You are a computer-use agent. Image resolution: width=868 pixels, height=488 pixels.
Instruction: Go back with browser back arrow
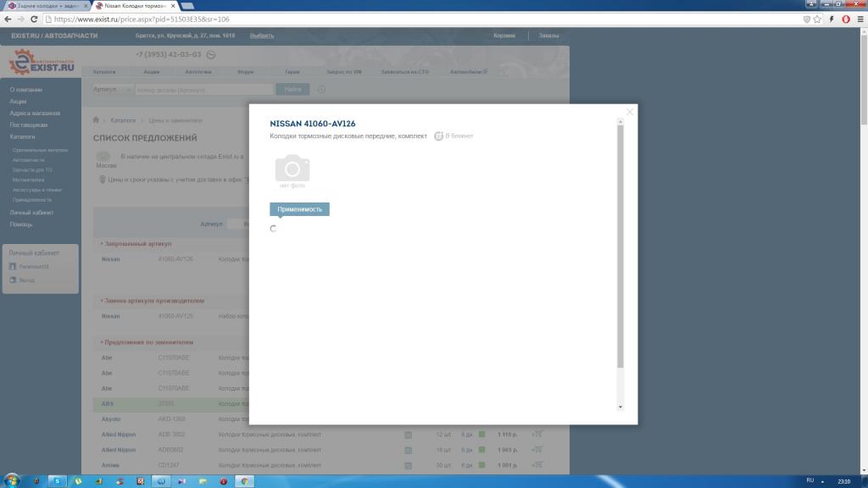[x=8, y=19]
